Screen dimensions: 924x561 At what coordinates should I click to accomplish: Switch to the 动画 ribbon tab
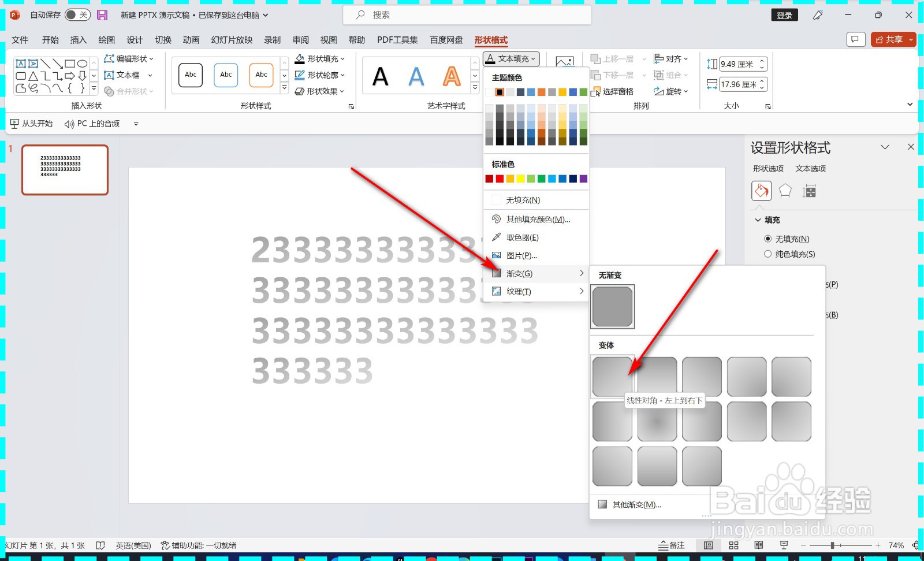click(191, 40)
